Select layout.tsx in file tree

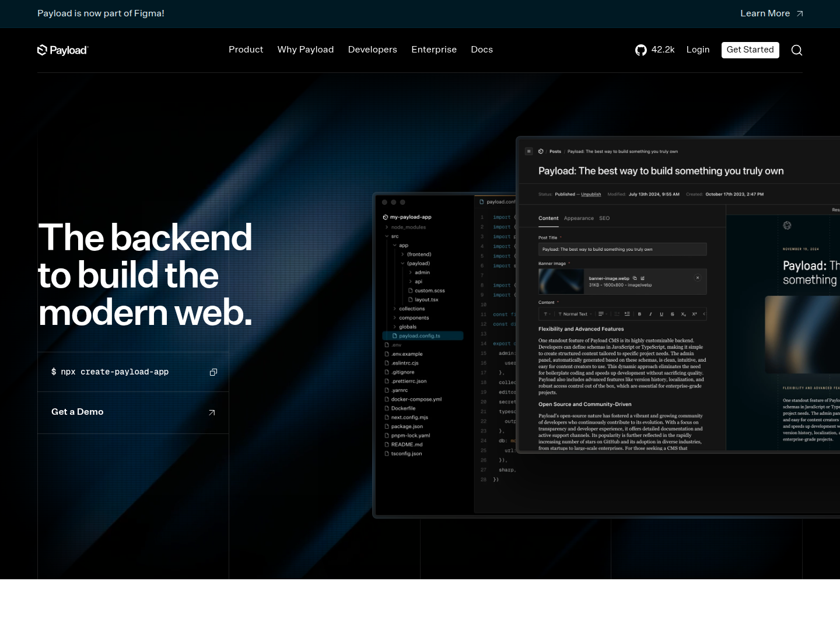coord(423,300)
